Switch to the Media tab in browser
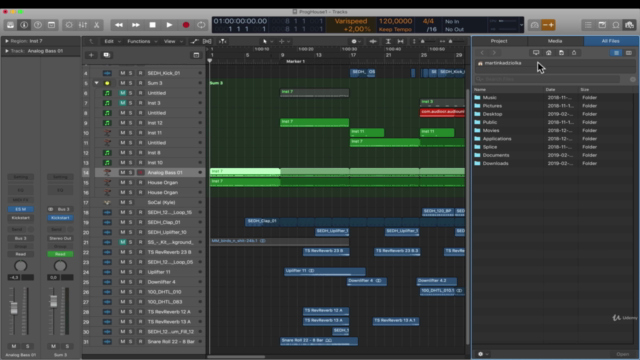 555,41
